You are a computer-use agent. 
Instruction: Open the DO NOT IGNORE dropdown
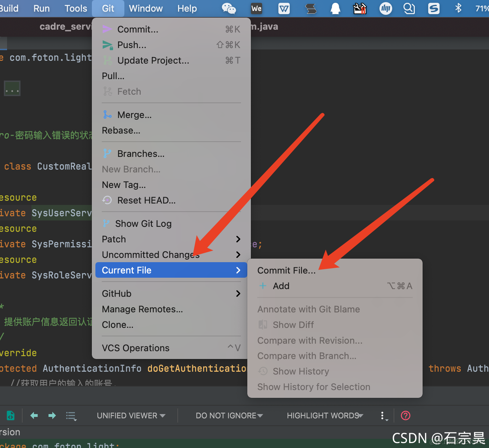pos(229,415)
